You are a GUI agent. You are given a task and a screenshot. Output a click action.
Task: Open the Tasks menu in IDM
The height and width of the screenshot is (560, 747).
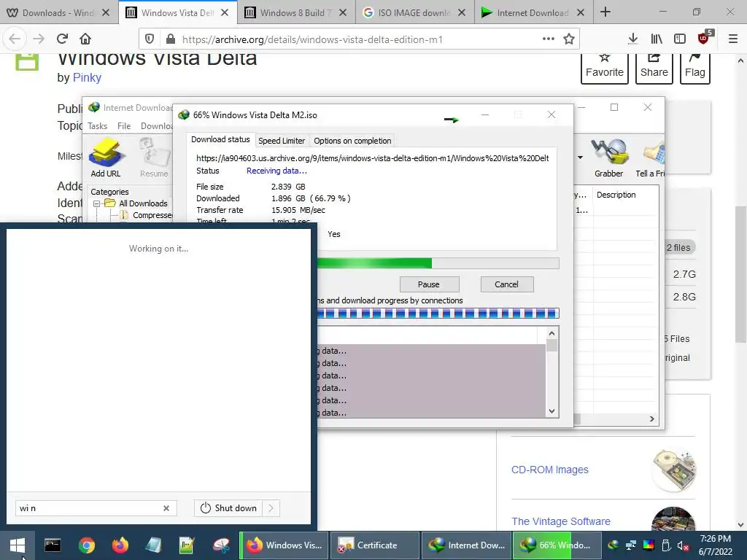(x=97, y=126)
